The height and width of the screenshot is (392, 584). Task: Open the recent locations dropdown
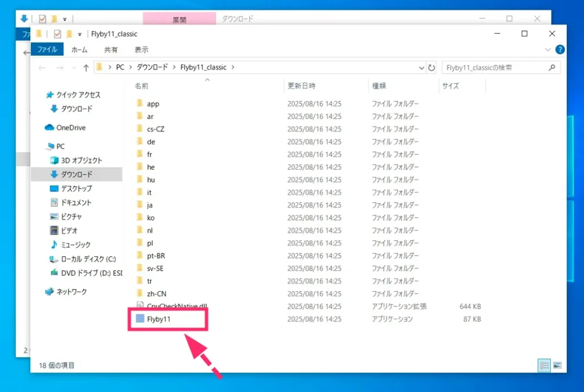click(x=74, y=68)
